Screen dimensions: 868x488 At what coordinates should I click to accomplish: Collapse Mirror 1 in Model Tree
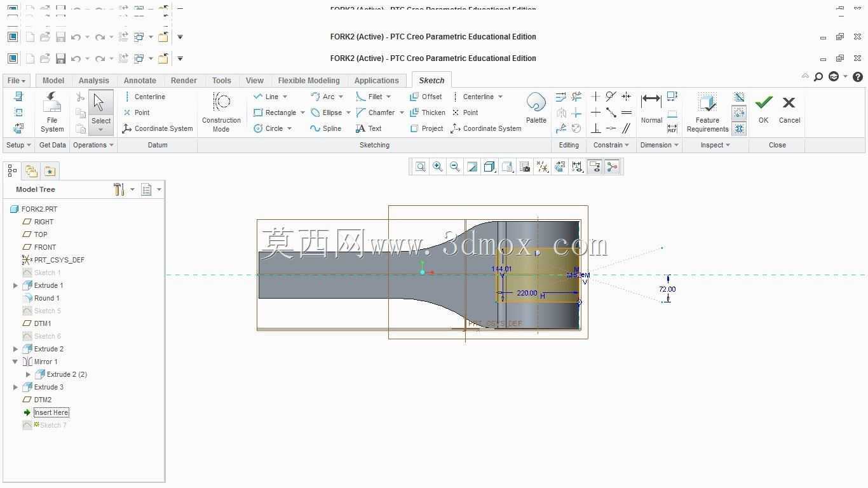coord(15,362)
